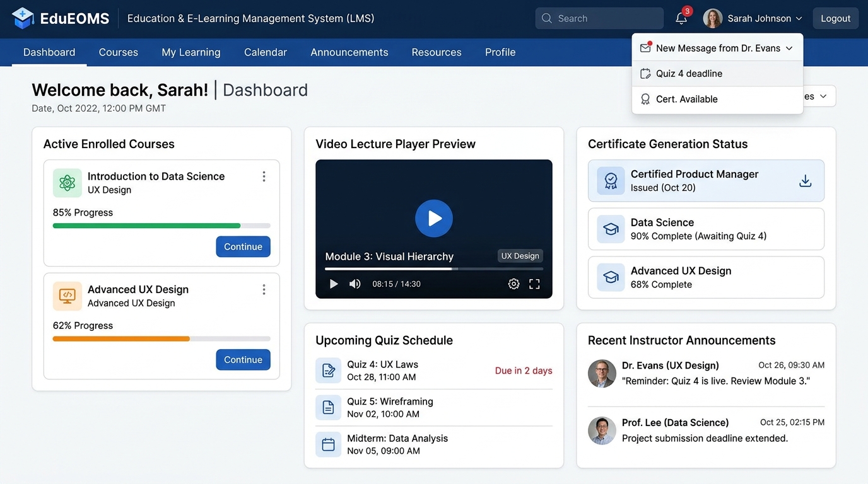Play the video with the large center button
Screen dimensions: 868x484
click(434, 219)
